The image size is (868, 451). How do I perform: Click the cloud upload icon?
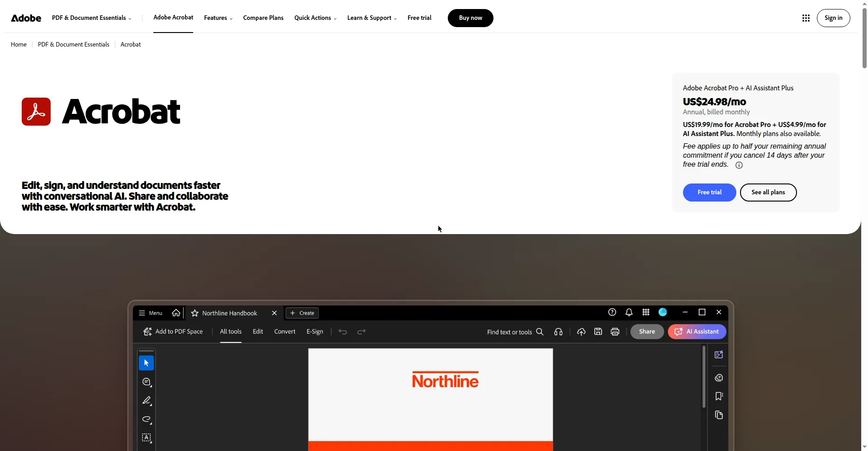click(x=581, y=332)
